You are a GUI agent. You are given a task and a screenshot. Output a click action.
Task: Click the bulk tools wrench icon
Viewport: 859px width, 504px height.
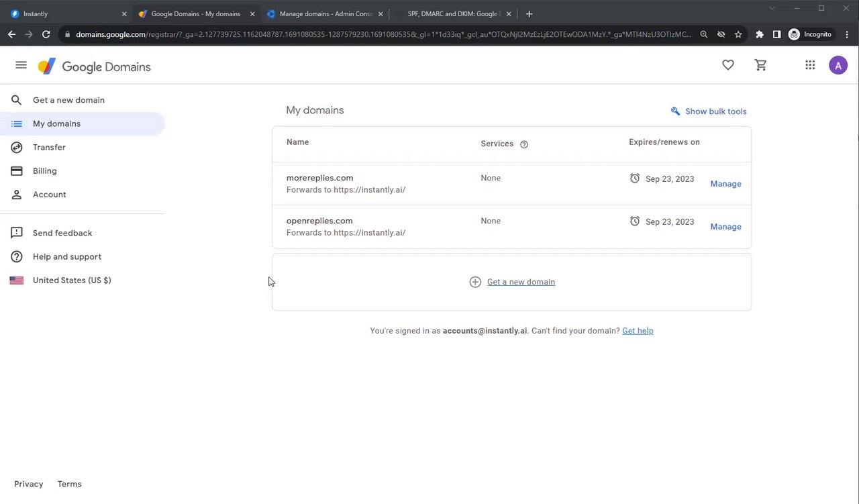click(675, 111)
